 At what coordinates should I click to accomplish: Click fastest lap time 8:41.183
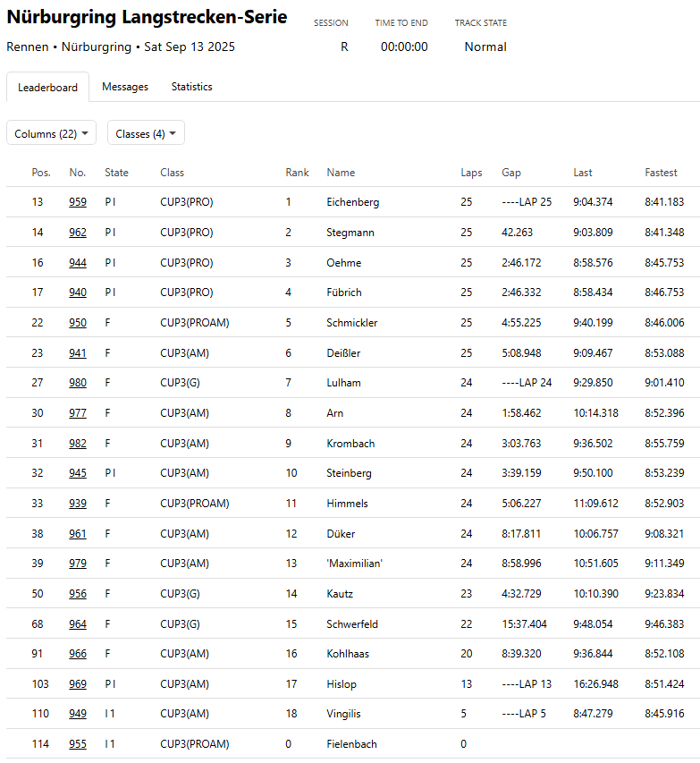click(x=664, y=202)
